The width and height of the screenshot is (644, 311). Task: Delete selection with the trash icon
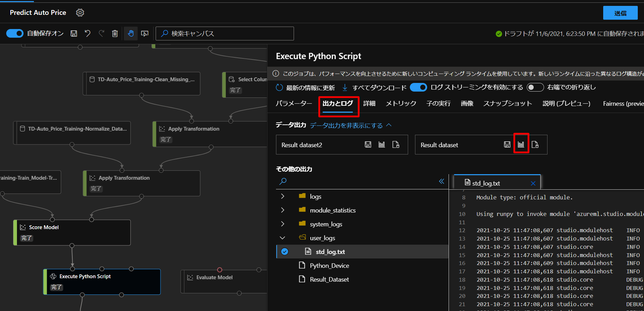[115, 34]
